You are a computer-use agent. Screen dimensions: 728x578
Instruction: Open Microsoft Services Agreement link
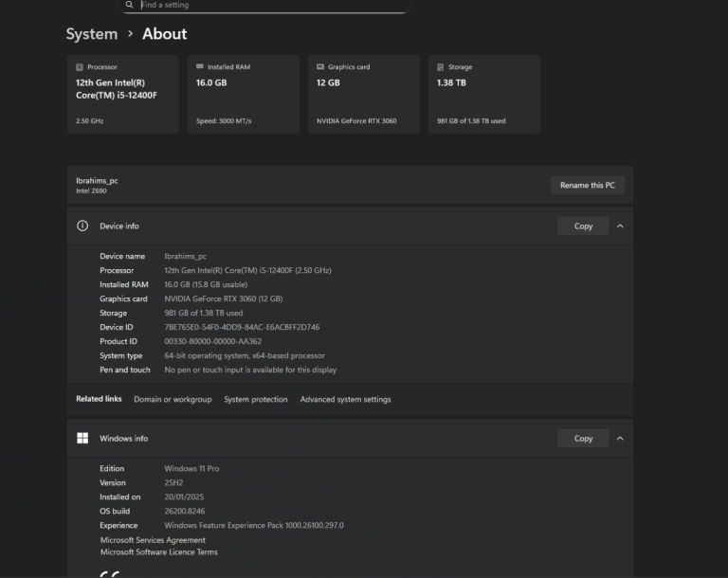click(153, 540)
